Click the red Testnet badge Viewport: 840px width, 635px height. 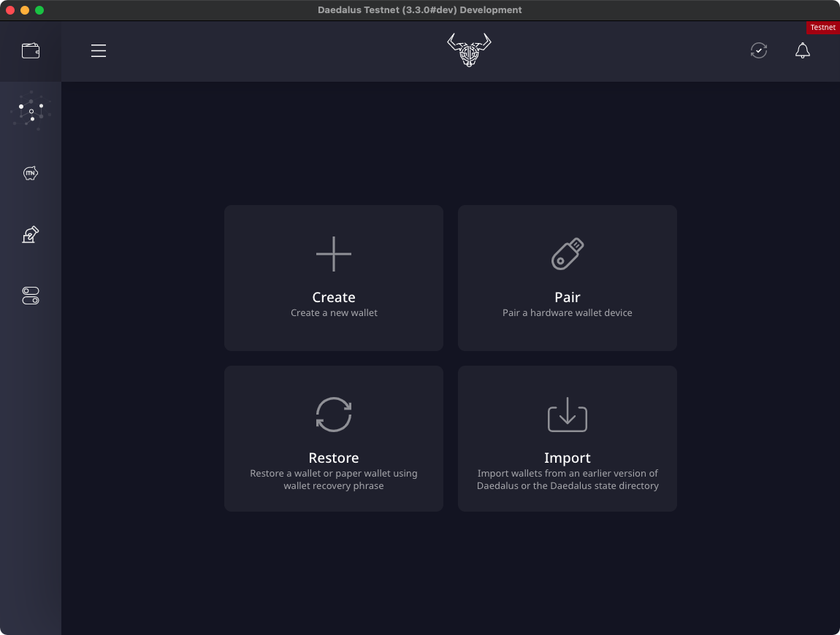coord(823,27)
